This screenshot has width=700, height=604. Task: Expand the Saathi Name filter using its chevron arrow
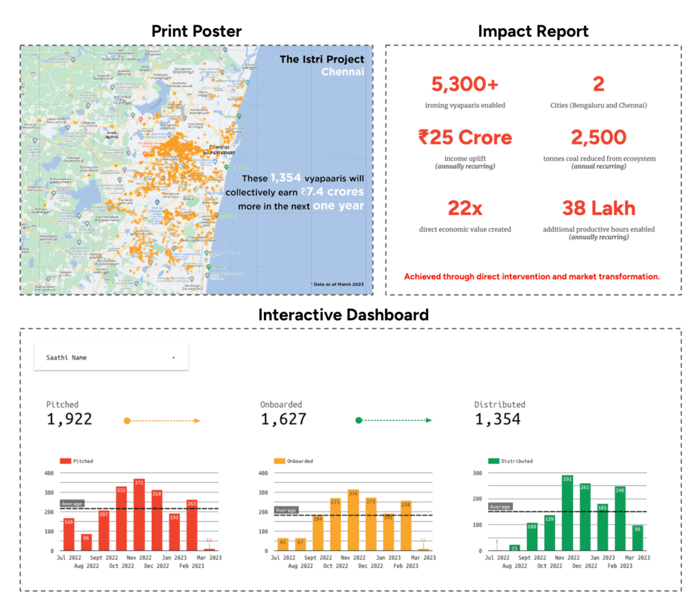[174, 356]
